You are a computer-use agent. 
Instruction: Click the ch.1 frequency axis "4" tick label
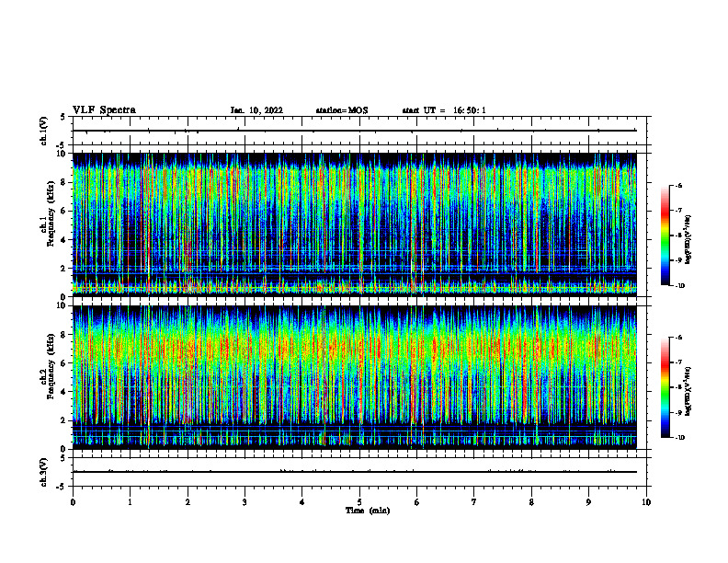[63, 240]
